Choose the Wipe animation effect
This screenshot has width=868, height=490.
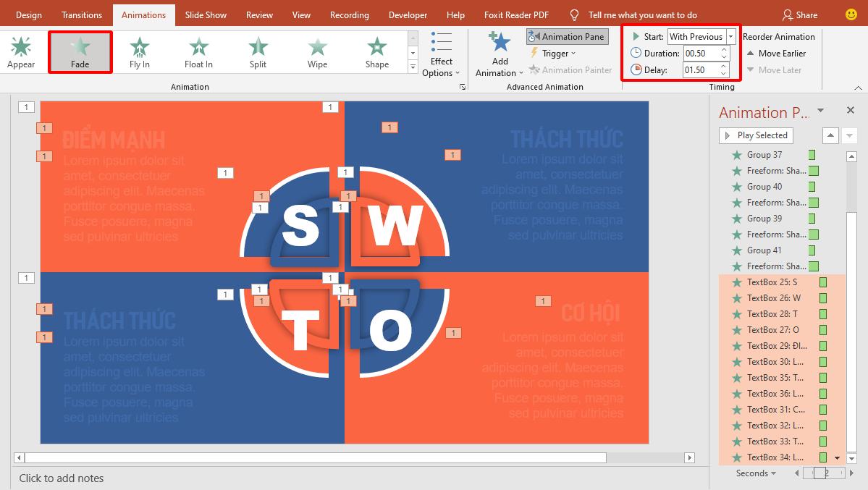[317, 51]
